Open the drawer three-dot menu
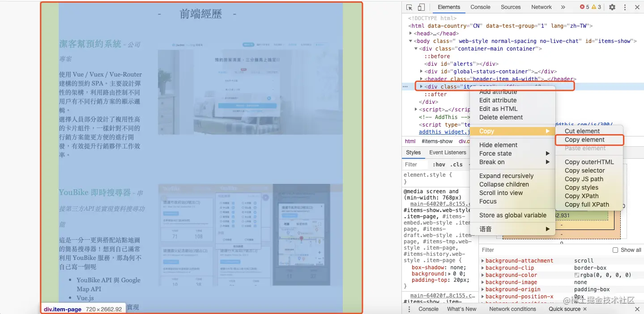 pyautogui.click(x=409, y=309)
